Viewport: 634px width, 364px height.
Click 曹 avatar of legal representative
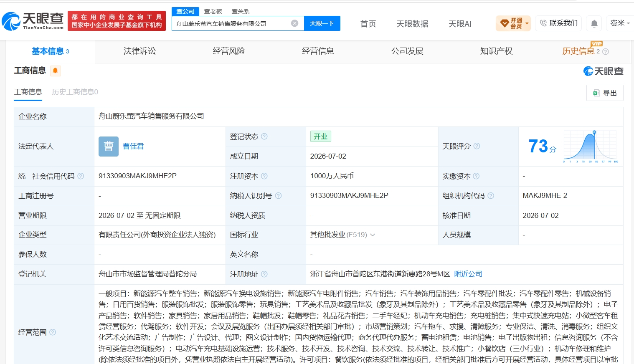coord(109,147)
